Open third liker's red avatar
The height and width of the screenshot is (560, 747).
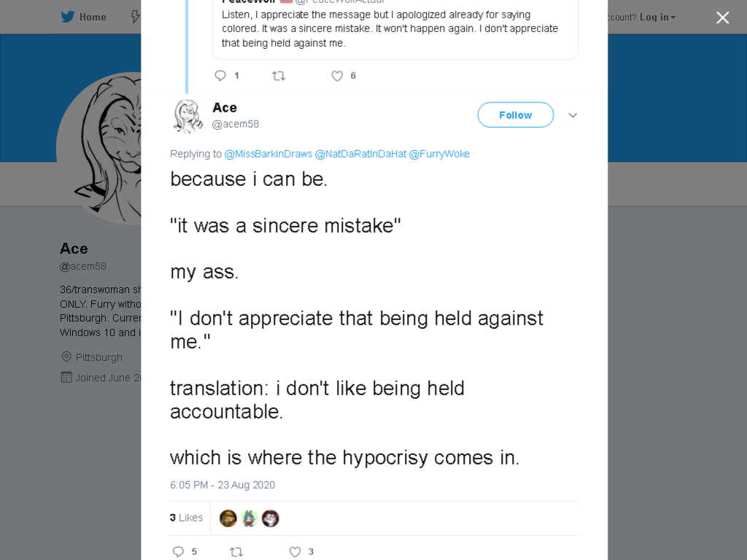(270, 518)
